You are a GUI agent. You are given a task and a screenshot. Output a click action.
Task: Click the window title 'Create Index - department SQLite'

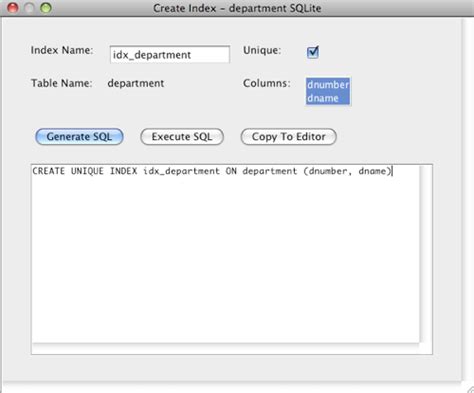(237, 8)
